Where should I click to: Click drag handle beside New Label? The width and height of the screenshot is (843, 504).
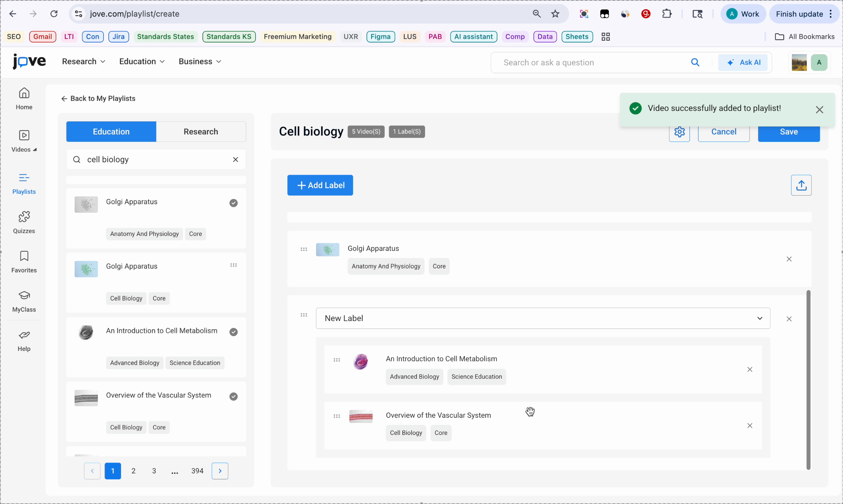point(304,315)
